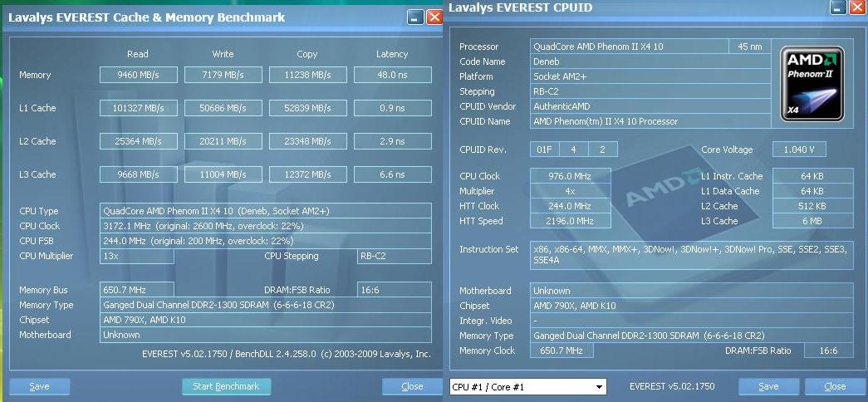The height and width of the screenshot is (402, 868).
Task: Click Memory Type field in Benchmark window
Action: point(266,305)
